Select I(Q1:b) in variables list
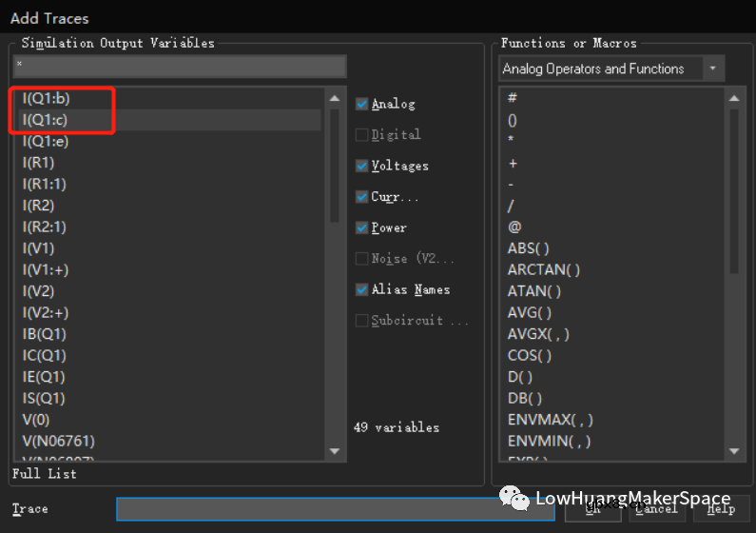756x533 pixels. (45, 98)
